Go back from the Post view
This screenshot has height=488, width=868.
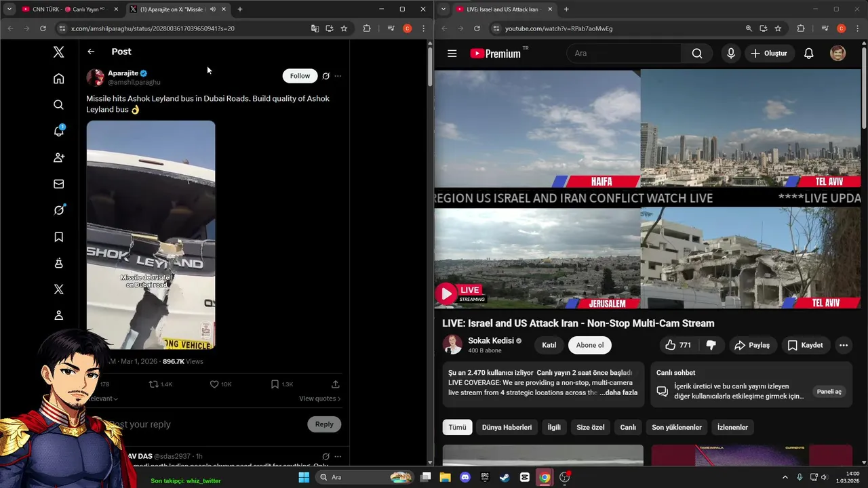[91, 52]
